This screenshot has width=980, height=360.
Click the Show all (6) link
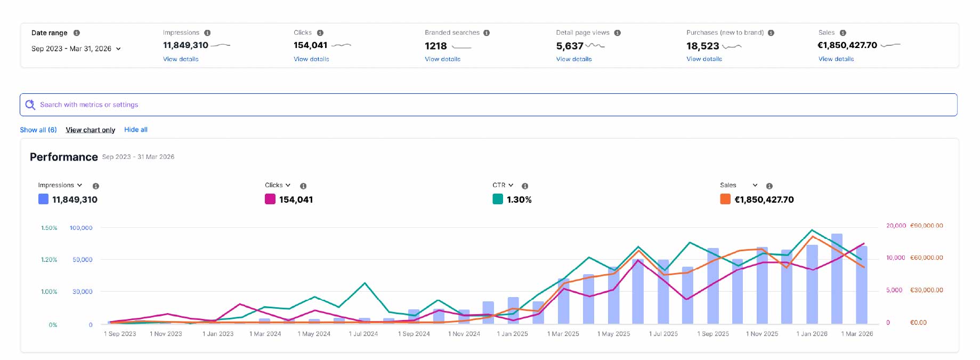[x=38, y=130]
